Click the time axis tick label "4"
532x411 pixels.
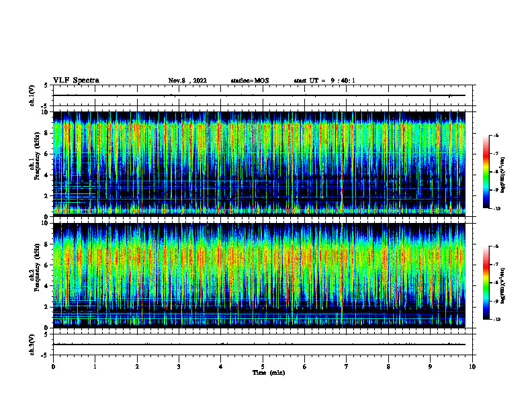(x=221, y=367)
